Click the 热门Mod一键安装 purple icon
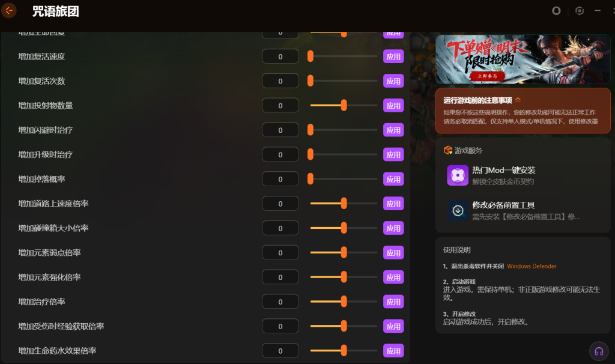Image resolution: width=615 pixels, height=364 pixels. [x=458, y=175]
